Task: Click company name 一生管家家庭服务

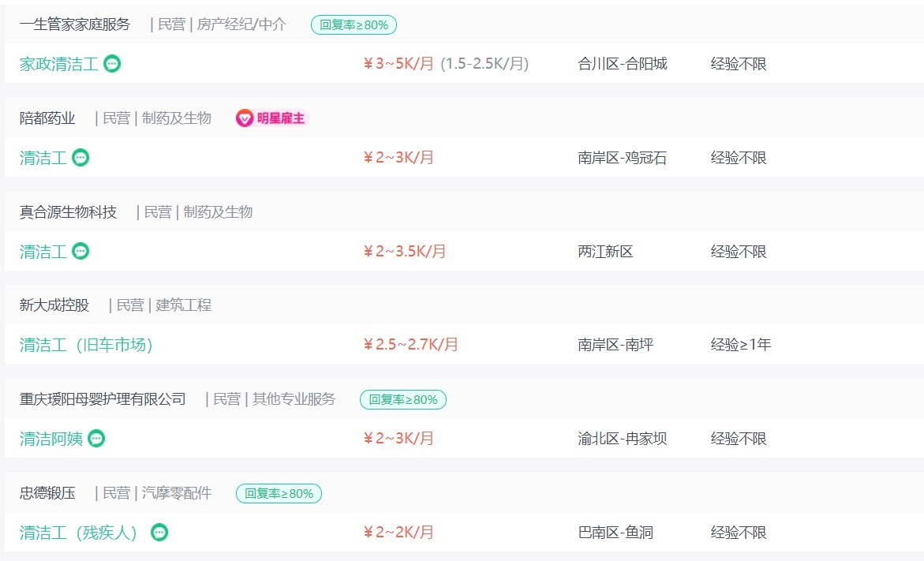Action: [75, 24]
